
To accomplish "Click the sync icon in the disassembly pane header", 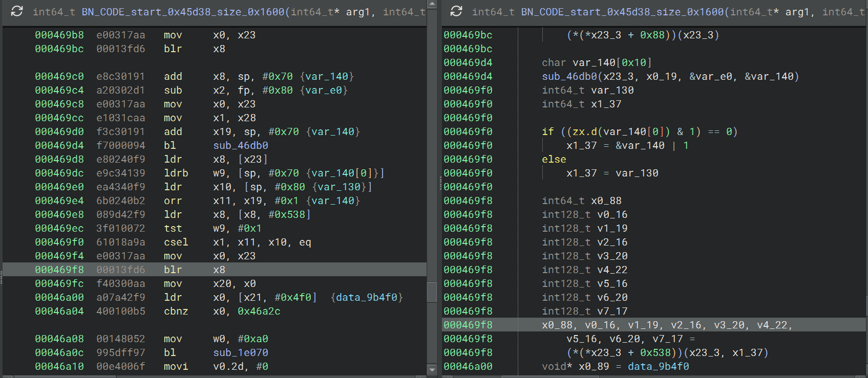I will tap(17, 11).
